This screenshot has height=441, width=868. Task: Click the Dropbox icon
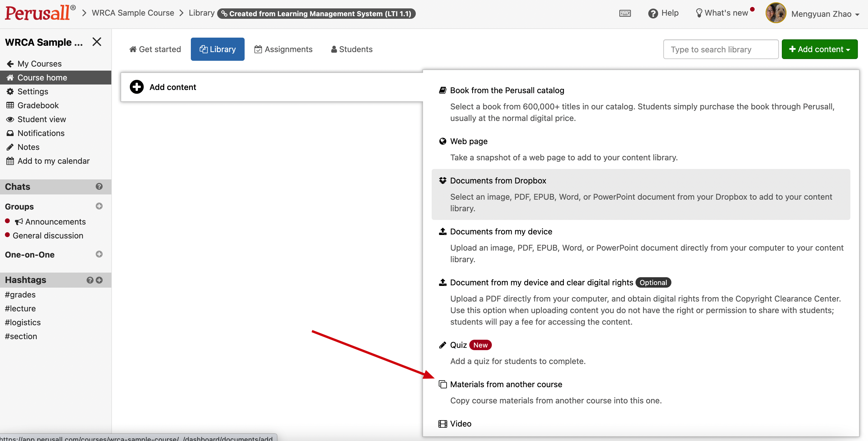[442, 180]
